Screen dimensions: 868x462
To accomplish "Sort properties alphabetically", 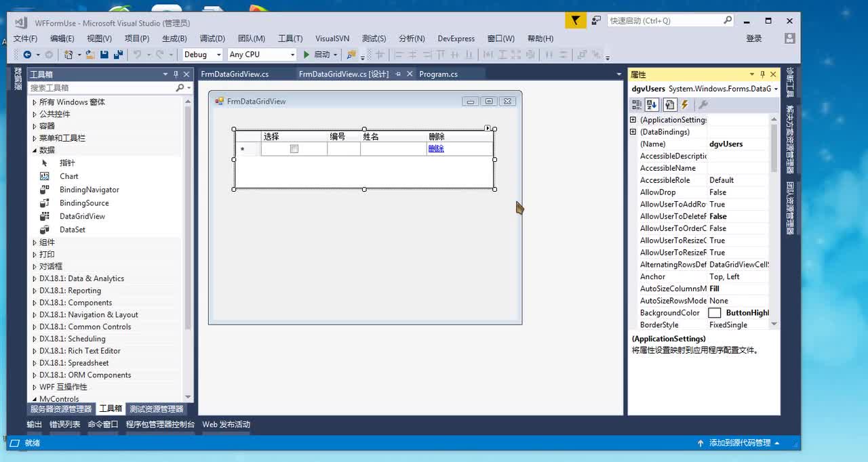I will [x=652, y=104].
